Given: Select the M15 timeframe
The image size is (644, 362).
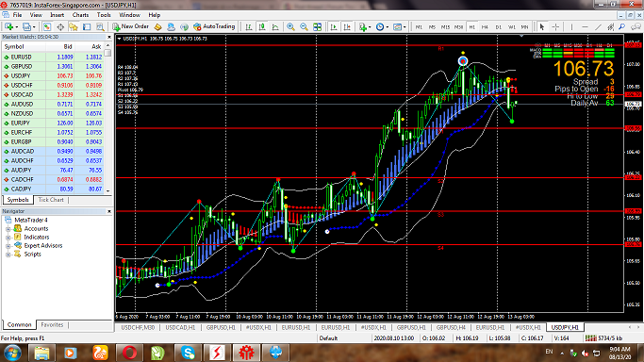Looking at the screenshot, I should (445, 27).
